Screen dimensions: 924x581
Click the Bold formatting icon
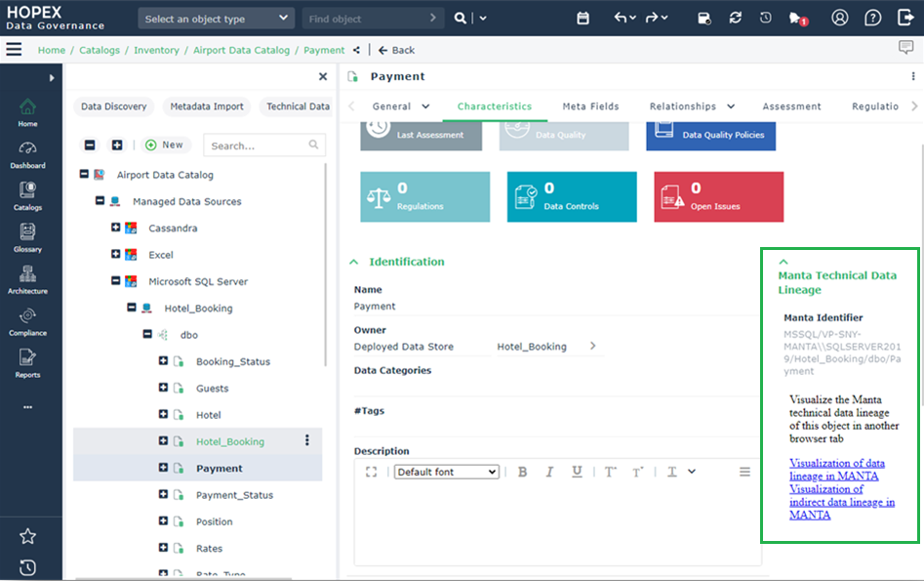pyautogui.click(x=522, y=472)
